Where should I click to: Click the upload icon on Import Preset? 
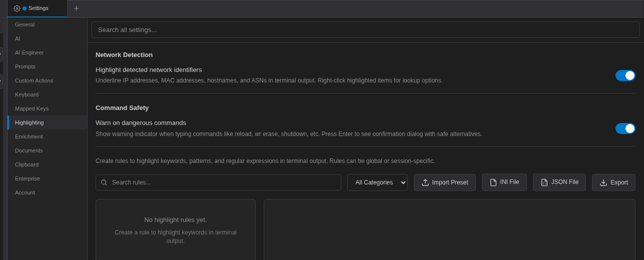(425, 182)
